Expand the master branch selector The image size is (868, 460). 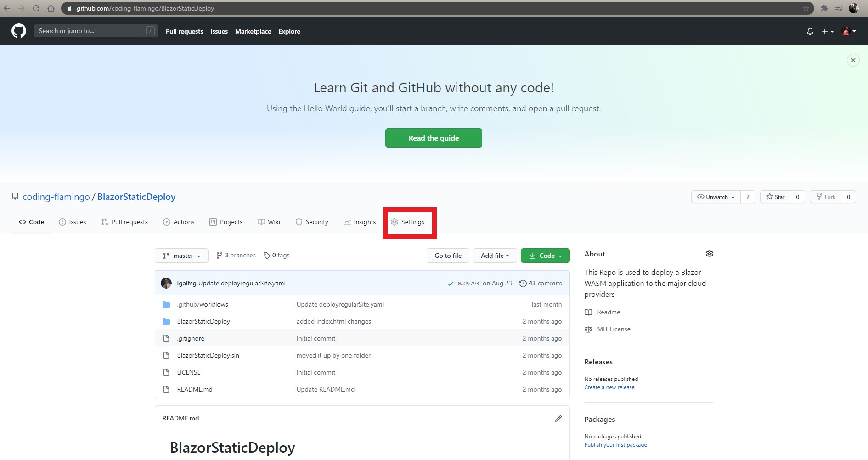(182, 256)
